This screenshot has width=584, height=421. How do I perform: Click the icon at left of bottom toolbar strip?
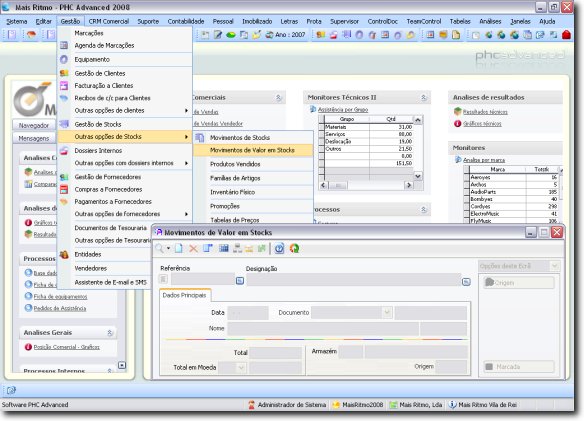click(11, 390)
